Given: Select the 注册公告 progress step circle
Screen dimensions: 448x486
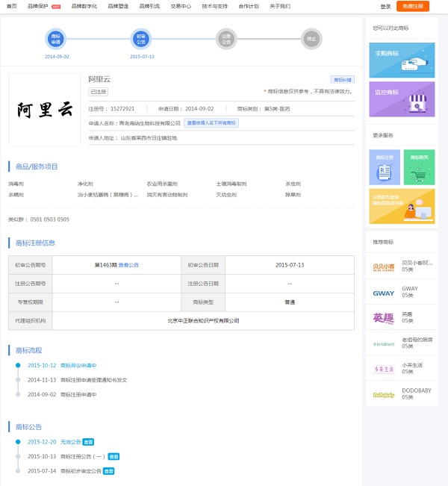Looking at the screenshot, I should pyautogui.click(x=226, y=39).
